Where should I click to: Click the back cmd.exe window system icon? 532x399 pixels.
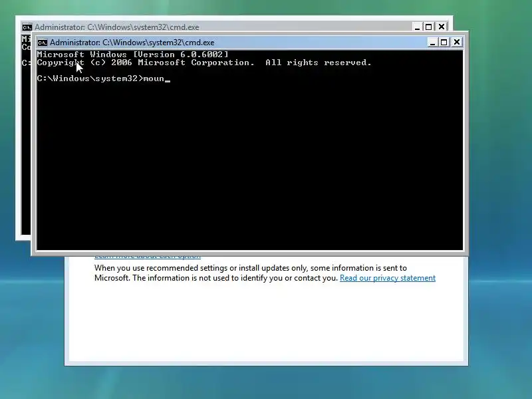point(27,27)
